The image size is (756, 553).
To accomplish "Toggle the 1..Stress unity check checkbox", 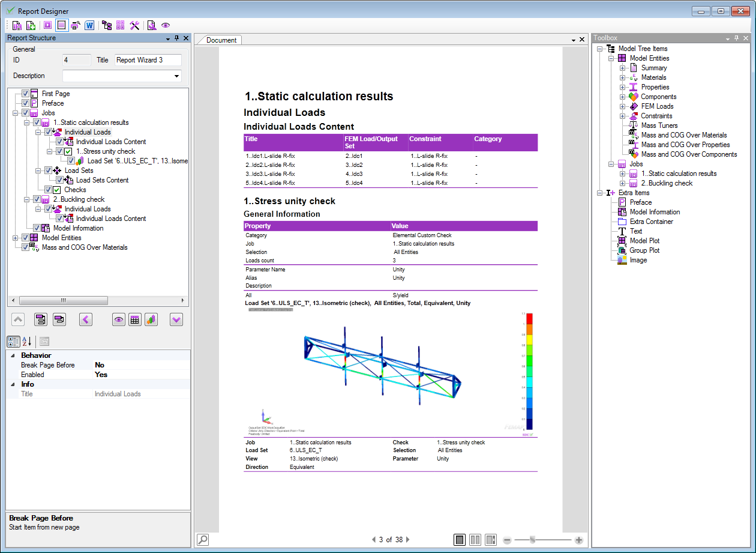I will (59, 151).
